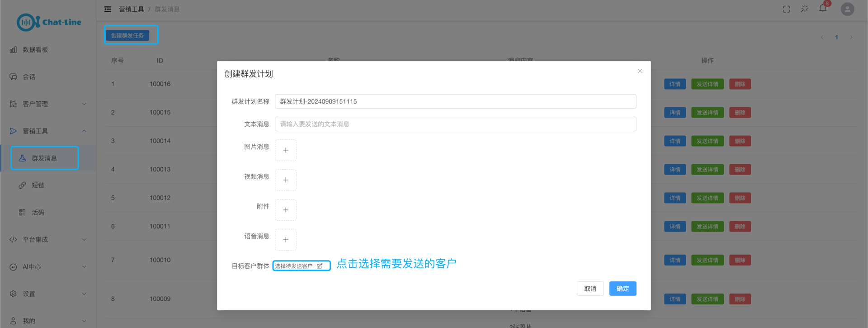Expand the AI中心 sidebar menu
868x328 pixels.
tap(48, 267)
